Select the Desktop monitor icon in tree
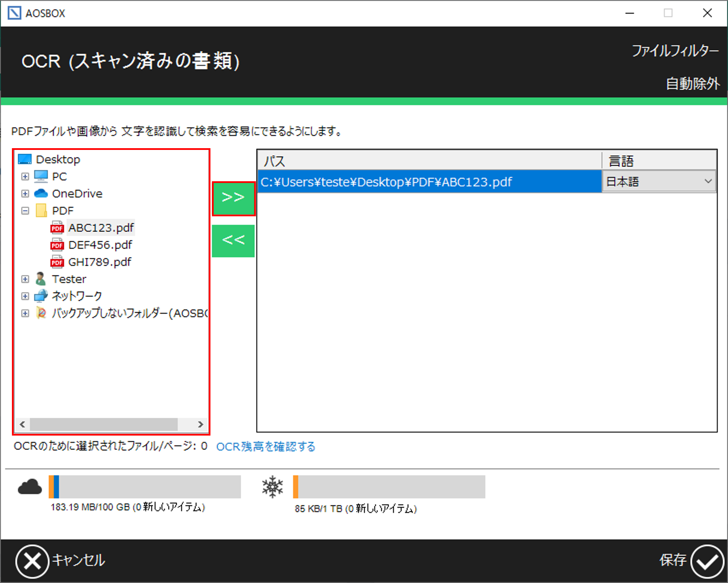The height and width of the screenshot is (583, 728). tap(25, 159)
